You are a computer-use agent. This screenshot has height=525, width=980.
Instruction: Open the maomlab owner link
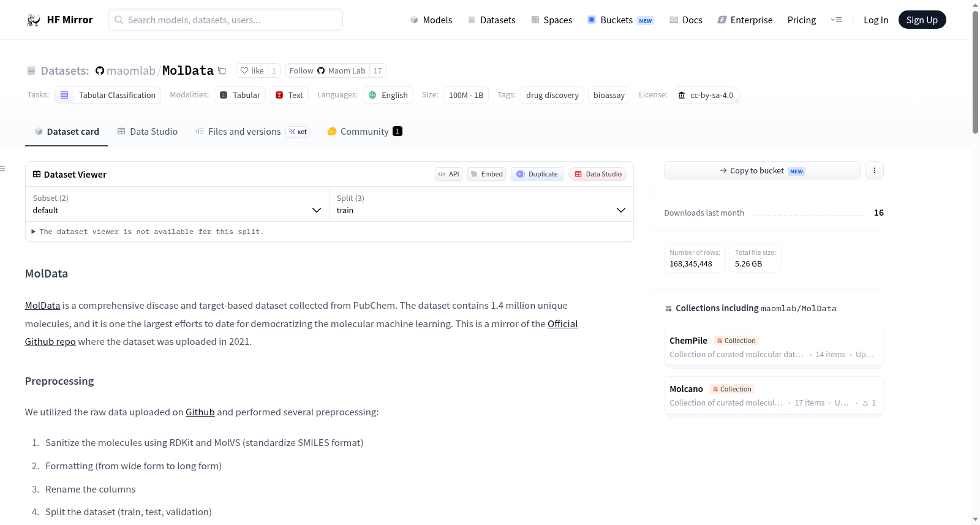coord(130,70)
